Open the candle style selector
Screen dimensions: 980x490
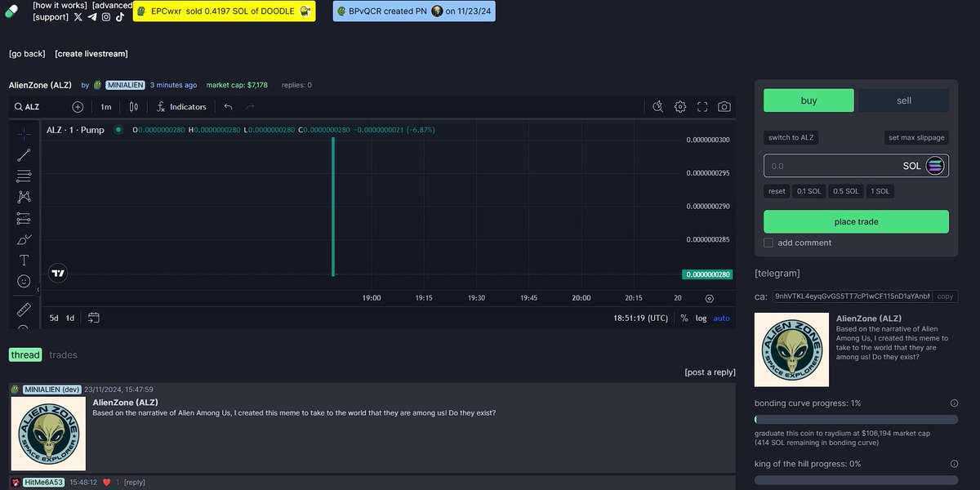click(133, 106)
